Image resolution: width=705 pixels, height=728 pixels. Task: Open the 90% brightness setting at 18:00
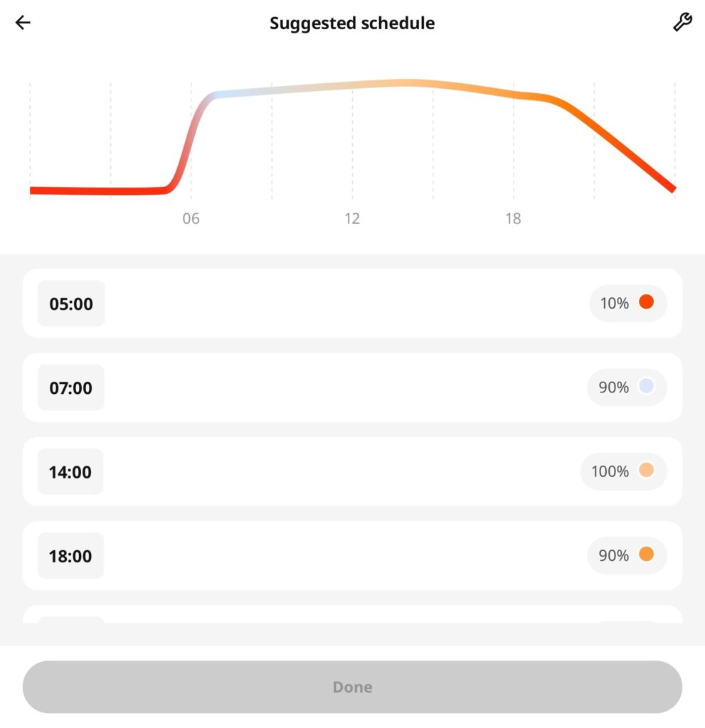(x=613, y=555)
